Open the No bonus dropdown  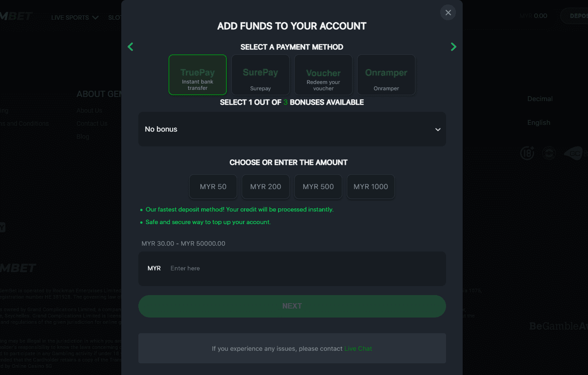click(x=292, y=129)
